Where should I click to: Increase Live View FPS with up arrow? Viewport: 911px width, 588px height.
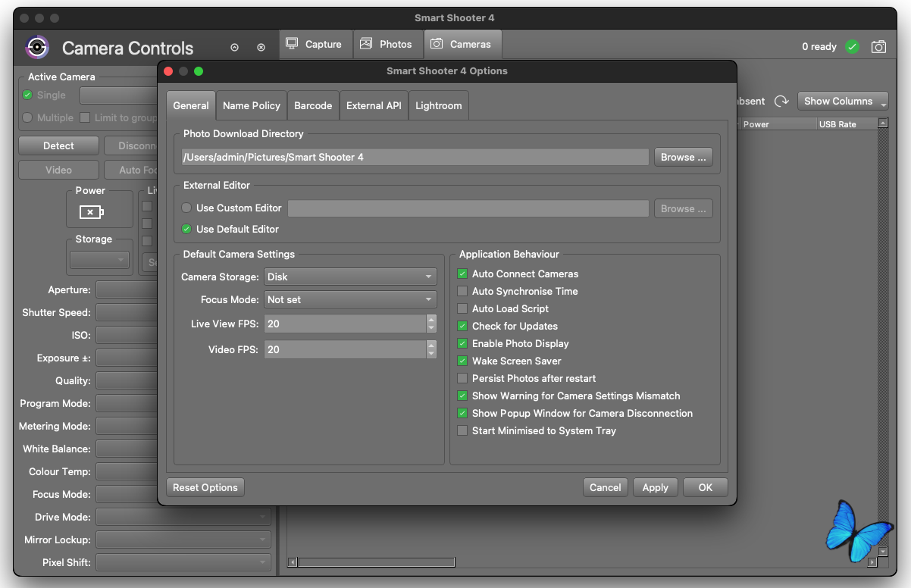pos(431,319)
